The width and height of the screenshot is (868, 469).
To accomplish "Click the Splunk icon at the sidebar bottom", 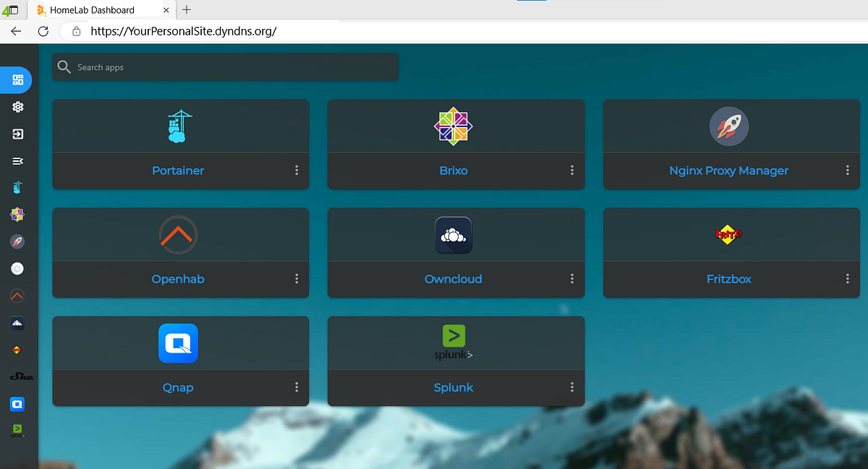I will click(x=17, y=431).
